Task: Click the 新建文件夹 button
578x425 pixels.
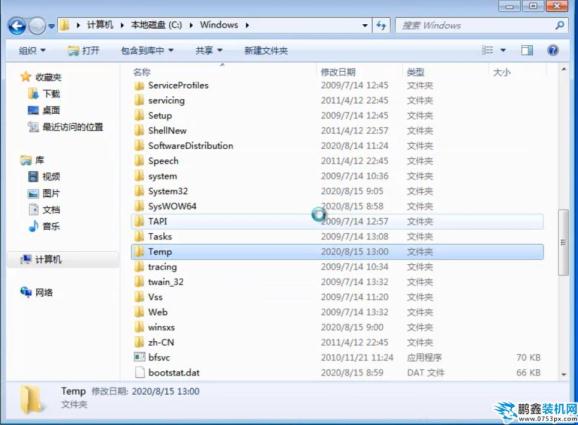Action: [266, 50]
